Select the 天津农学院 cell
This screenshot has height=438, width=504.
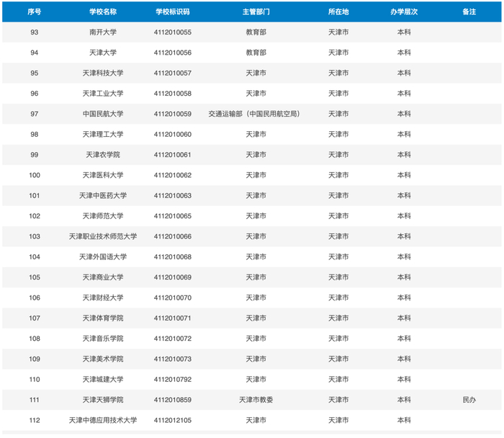pyautogui.click(x=103, y=155)
